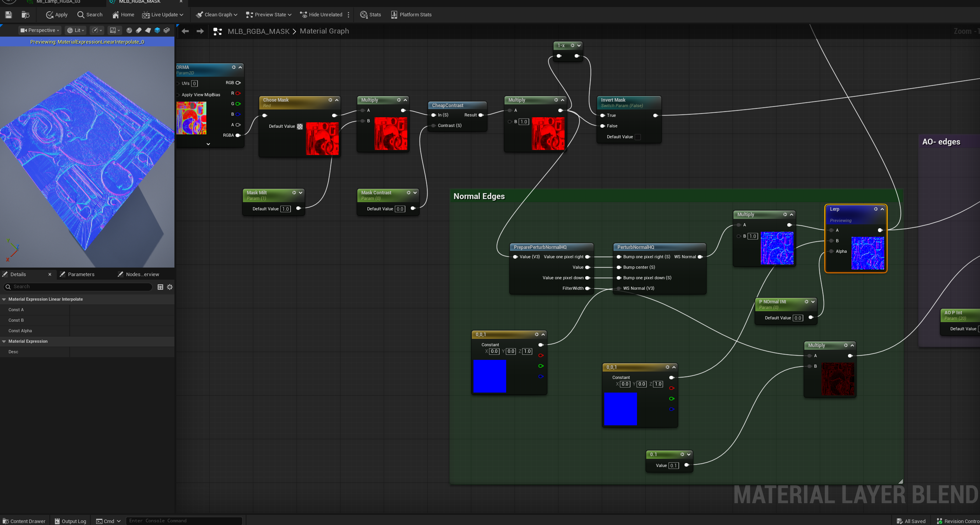This screenshot has width=980, height=525.
Task: Select the cylinder preview mesh icon
Action: [139, 30]
